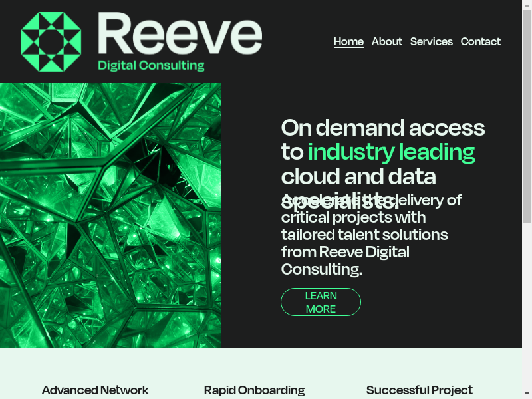Click the "critical projects with" text line

[353, 217]
